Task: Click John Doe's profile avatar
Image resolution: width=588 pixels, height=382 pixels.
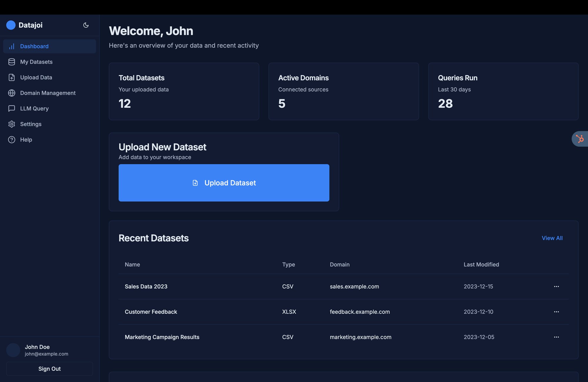Action: [x=13, y=350]
